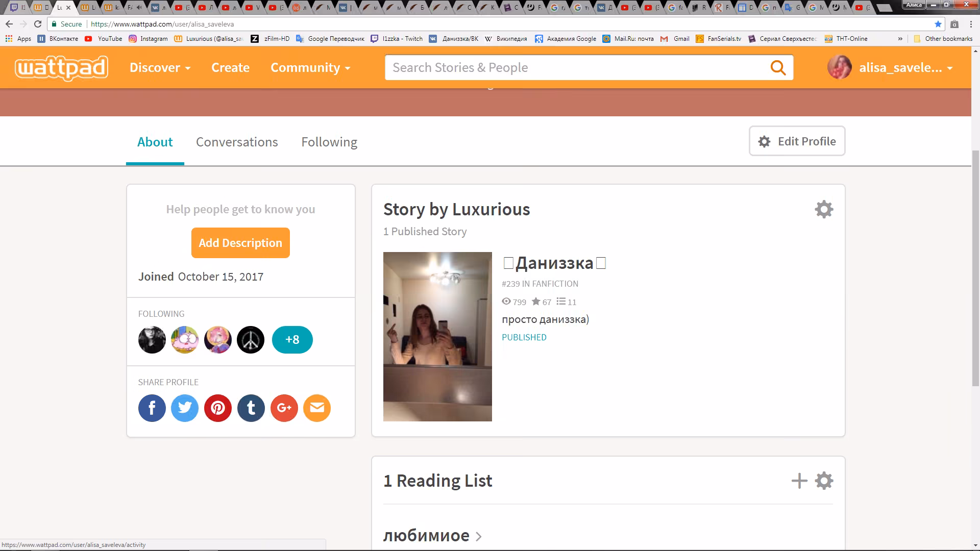980x551 pixels.
Task: Open the third followed user's pink avatar
Action: pyautogui.click(x=218, y=340)
